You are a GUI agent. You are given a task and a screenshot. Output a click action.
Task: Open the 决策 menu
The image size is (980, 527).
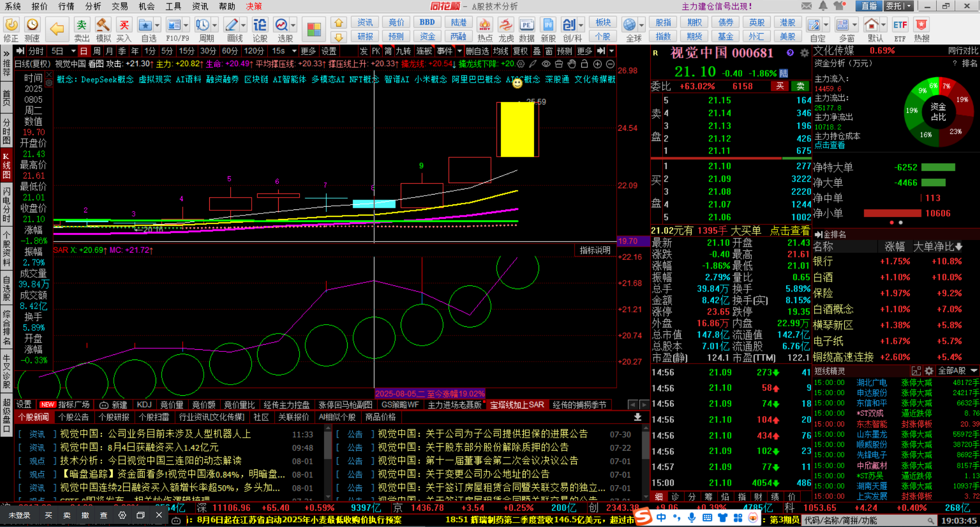[x=254, y=6]
